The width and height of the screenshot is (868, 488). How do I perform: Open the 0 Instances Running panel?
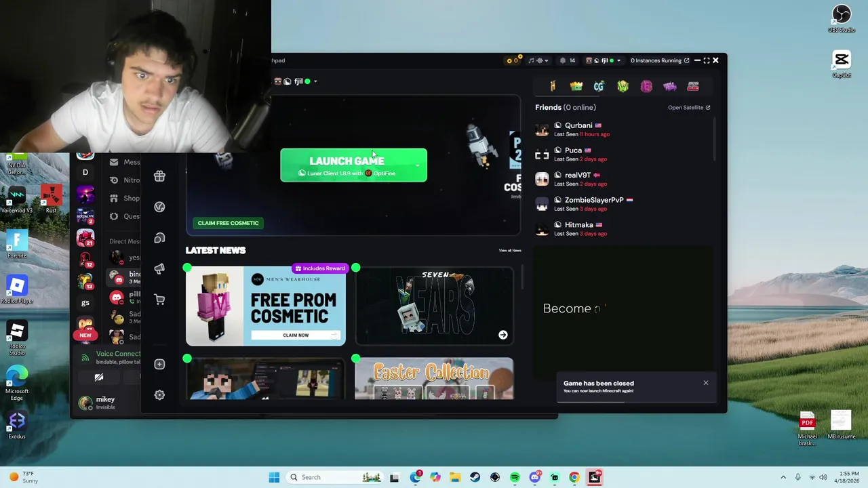tap(659, 60)
